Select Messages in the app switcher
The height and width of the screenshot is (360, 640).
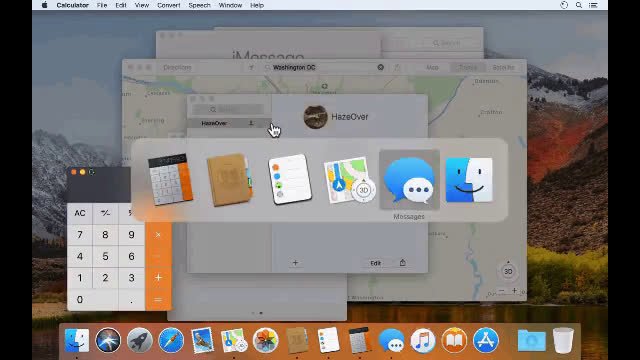(409, 180)
